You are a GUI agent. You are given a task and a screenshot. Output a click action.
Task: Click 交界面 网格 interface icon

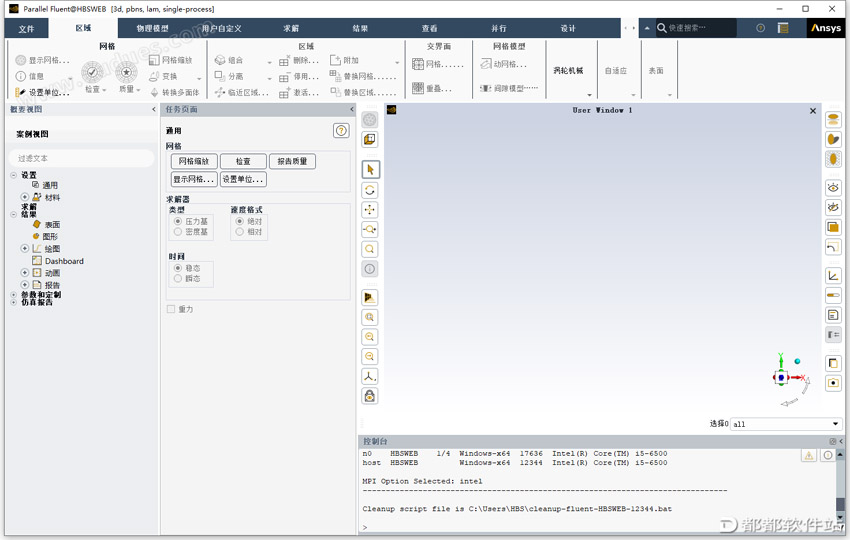(418, 65)
